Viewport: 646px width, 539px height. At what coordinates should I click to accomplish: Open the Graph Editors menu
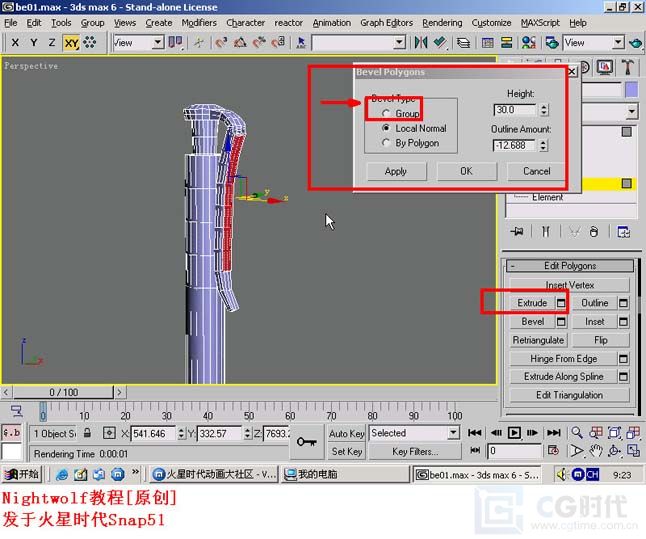coord(386,23)
